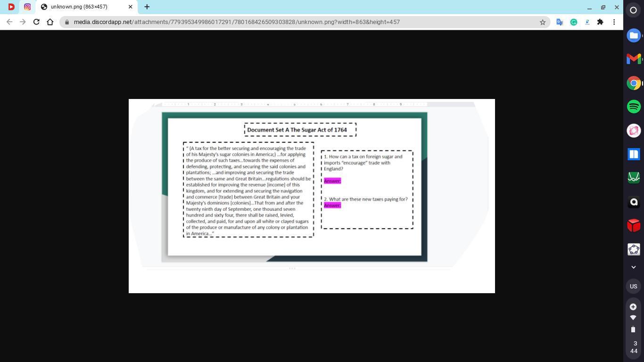Open the Extensions puzzle piece menu

tap(600, 22)
